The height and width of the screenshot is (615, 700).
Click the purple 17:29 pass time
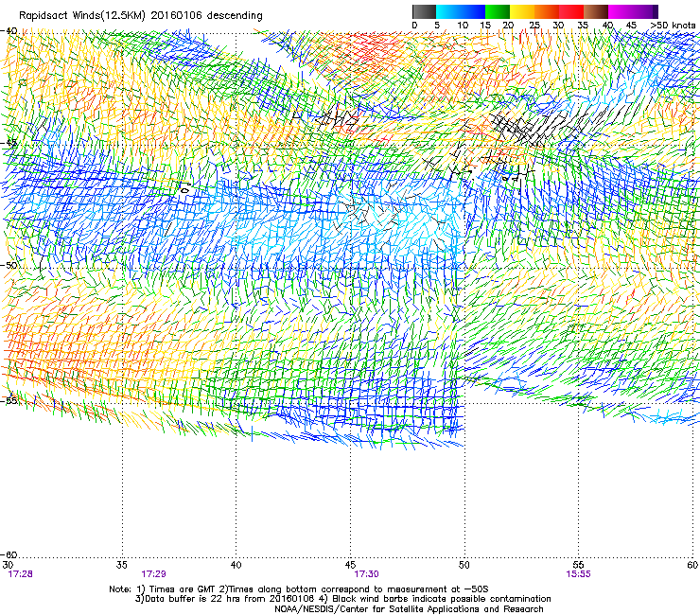[x=153, y=574]
